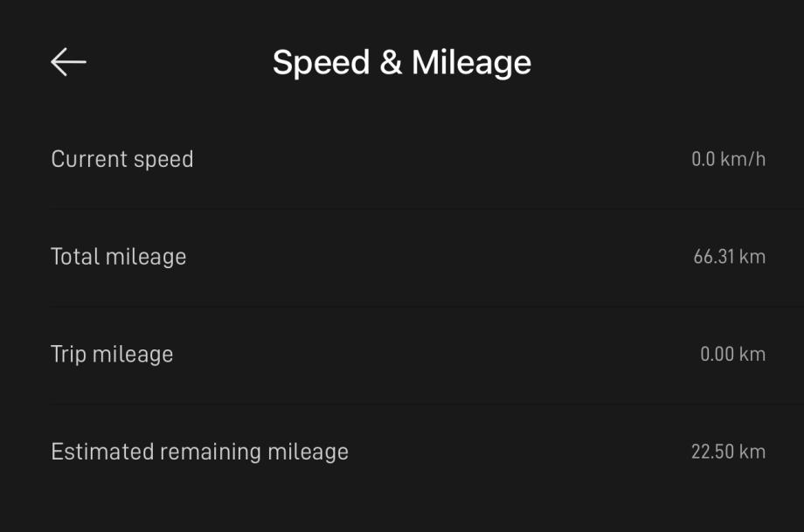Click the word Speed in the header
804x532 pixels.
coord(320,62)
